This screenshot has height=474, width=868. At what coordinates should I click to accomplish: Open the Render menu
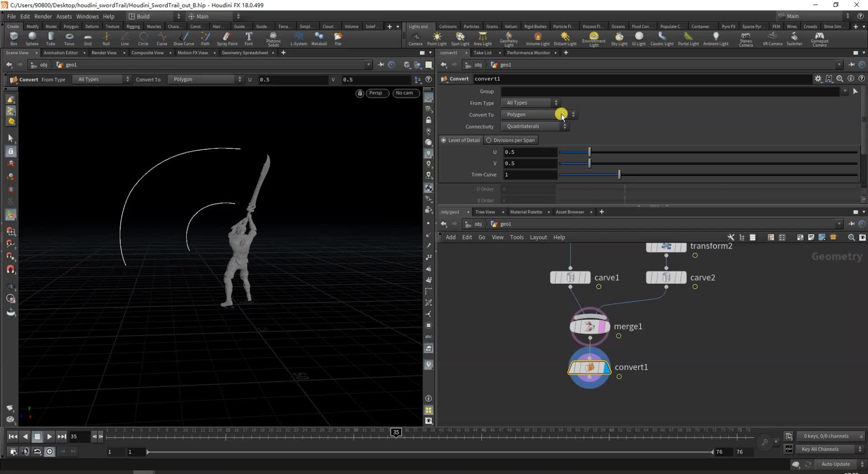[x=43, y=16]
